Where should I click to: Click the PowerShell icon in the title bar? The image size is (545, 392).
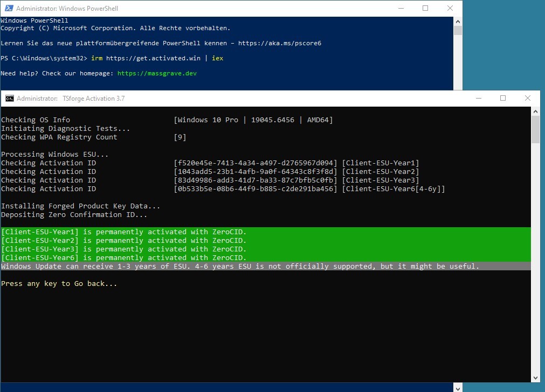[x=8, y=9]
